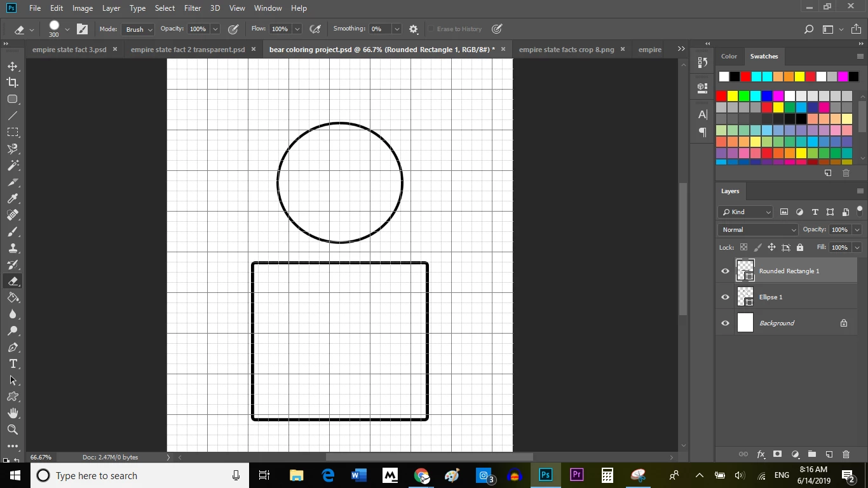Select the Hand tool
The image size is (868, 488).
tap(13, 413)
